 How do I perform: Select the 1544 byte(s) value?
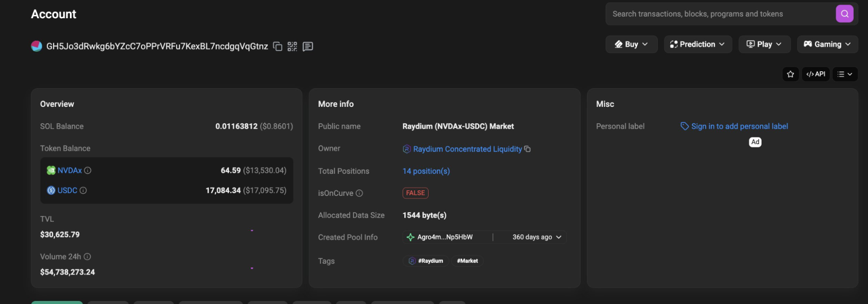(424, 215)
